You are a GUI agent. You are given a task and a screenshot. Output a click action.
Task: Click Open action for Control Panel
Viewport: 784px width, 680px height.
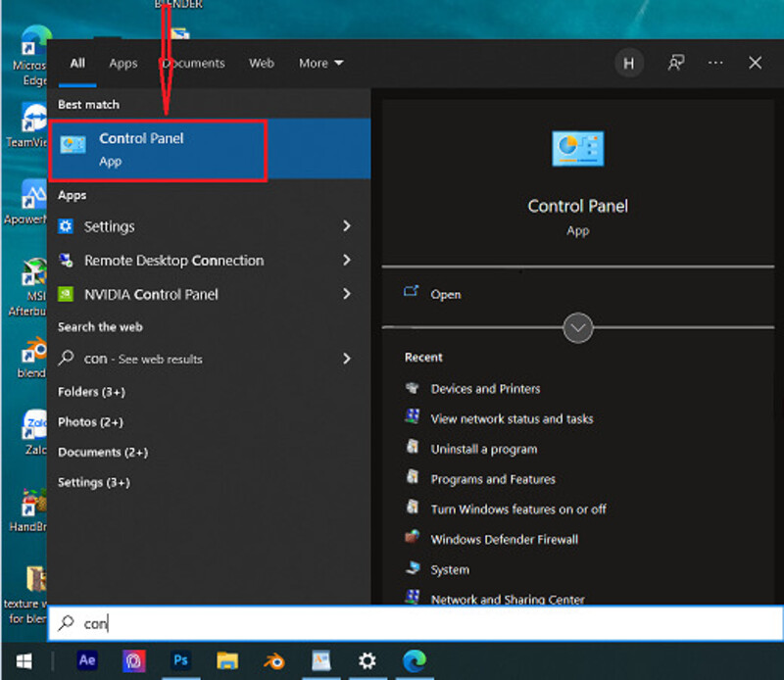446,295
